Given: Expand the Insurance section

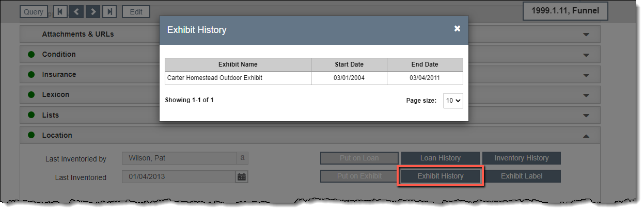Looking at the screenshot, I should tap(586, 75).
